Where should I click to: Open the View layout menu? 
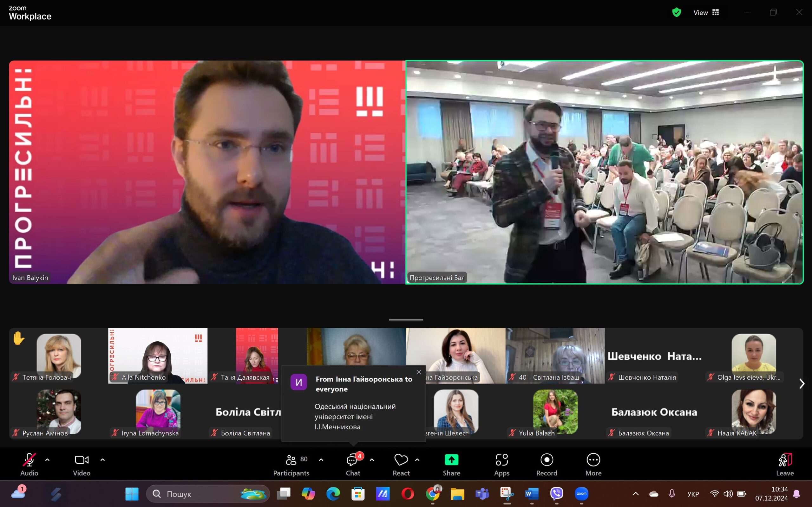pos(706,12)
